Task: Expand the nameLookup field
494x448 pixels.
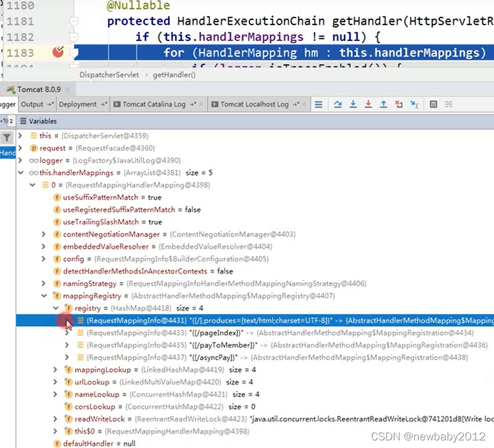Action: point(56,394)
